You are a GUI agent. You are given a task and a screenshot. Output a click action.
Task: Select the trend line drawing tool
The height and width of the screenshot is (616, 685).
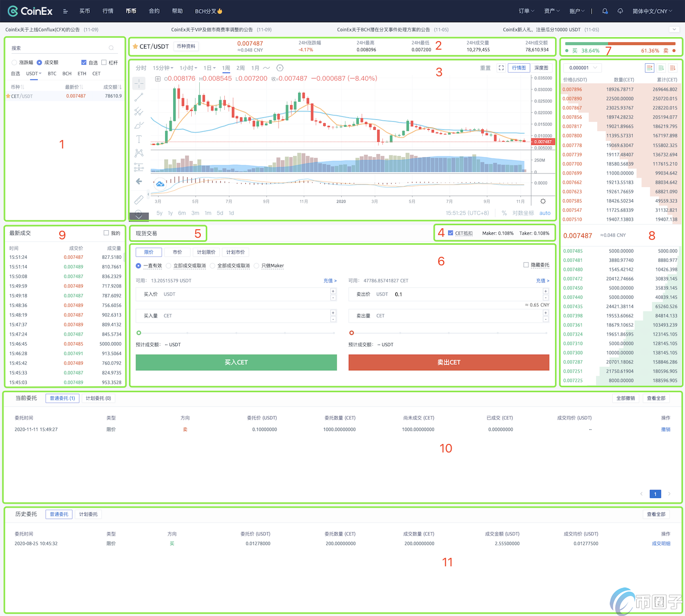coord(139,97)
